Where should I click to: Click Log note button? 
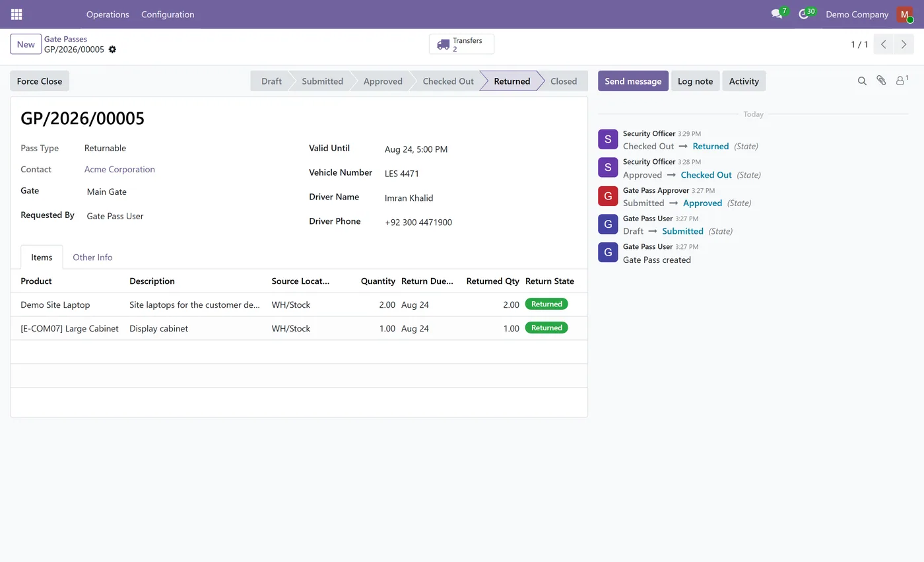coord(695,81)
